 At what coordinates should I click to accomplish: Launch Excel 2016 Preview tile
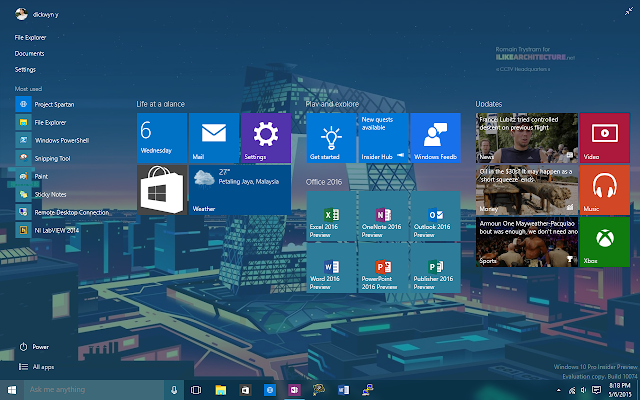pyautogui.click(x=331, y=216)
